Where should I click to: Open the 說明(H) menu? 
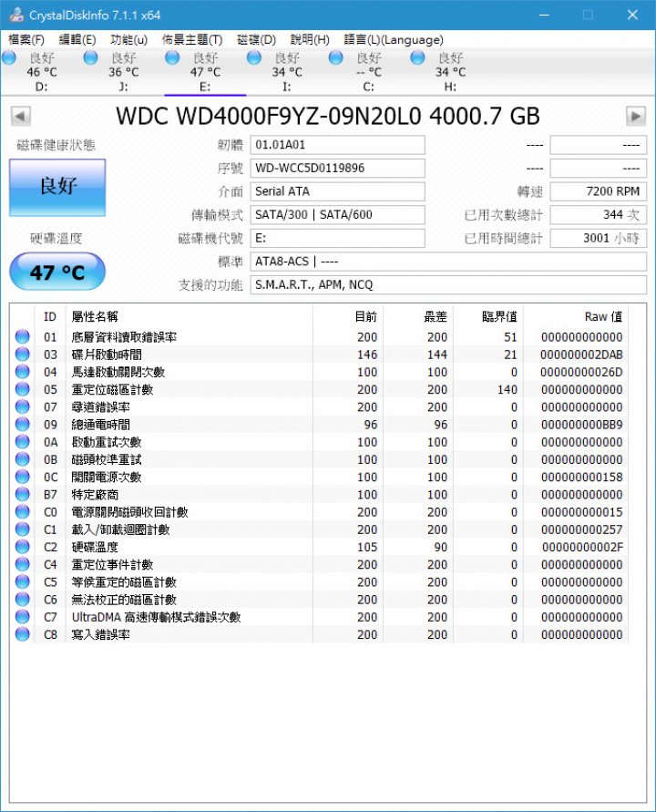pyautogui.click(x=310, y=40)
